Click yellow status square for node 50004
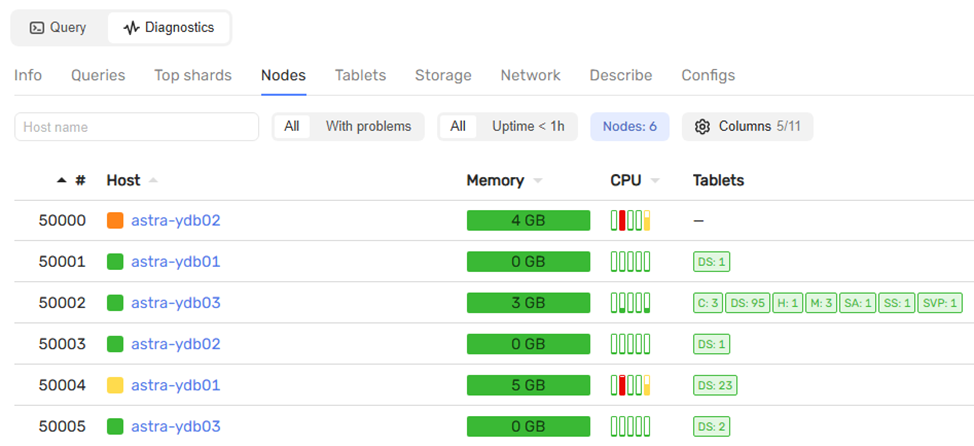 (x=115, y=385)
